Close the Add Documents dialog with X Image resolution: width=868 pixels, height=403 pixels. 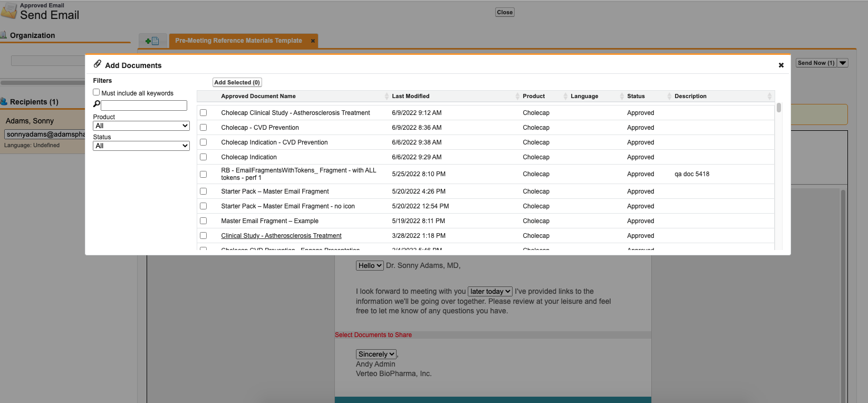click(x=781, y=65)
